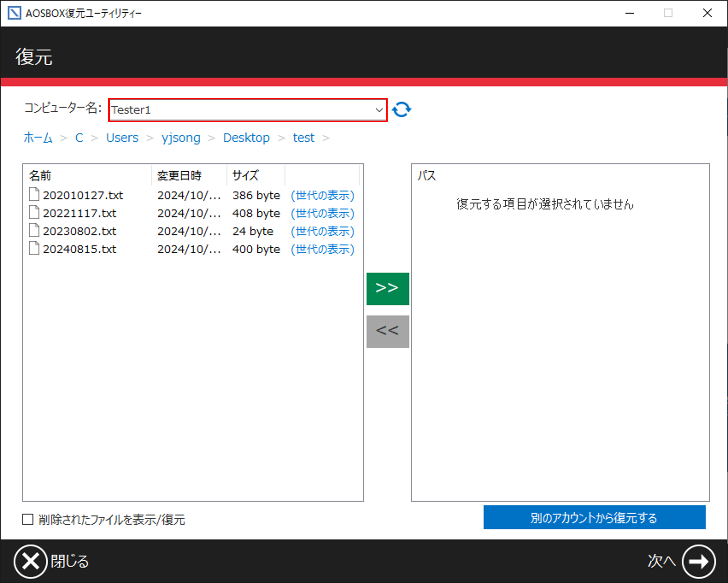Enable 削除されたファイルを表示/復元 checkbox
The image size is (728, 583).
click(28, 519)
